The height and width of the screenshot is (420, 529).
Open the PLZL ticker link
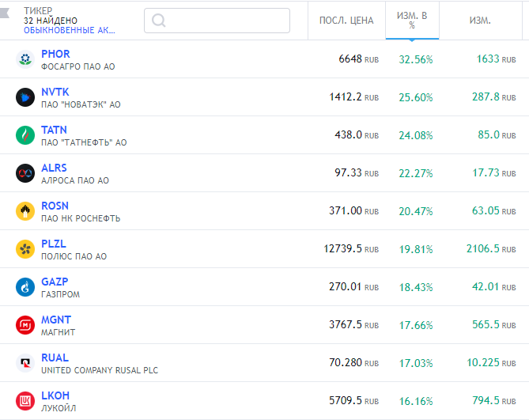[x=54, y=244]
